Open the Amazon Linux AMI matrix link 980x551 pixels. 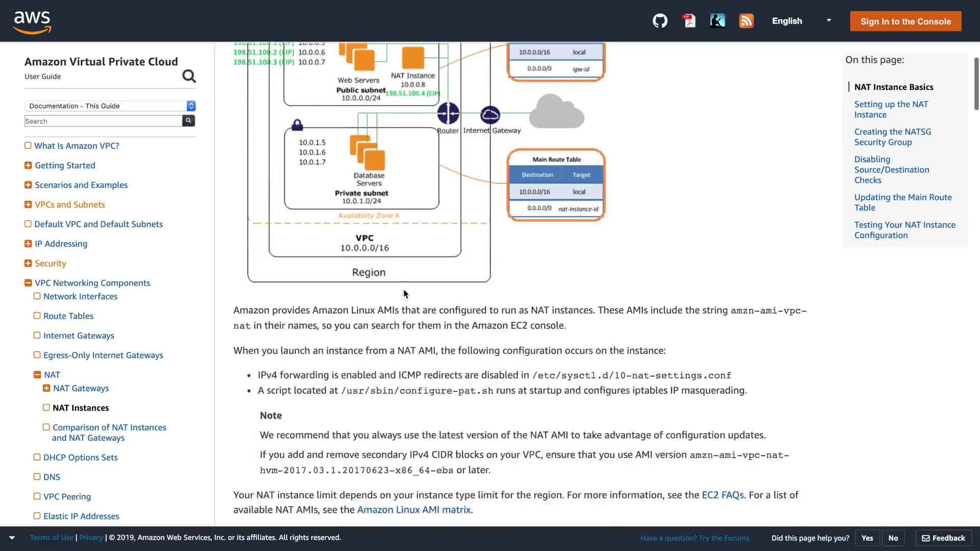(414, 510)
